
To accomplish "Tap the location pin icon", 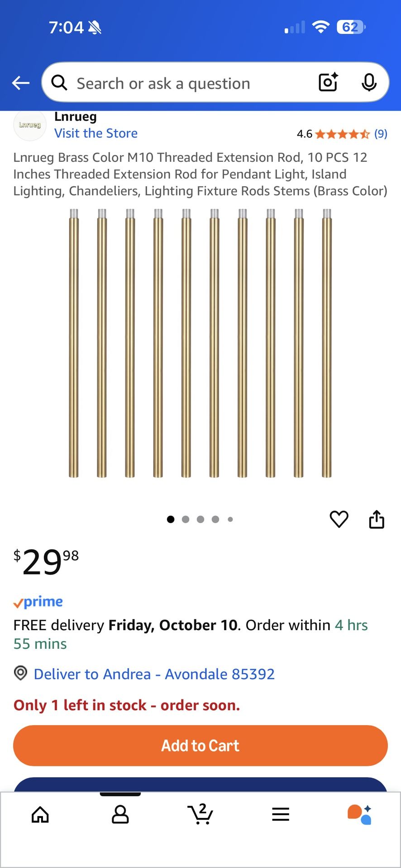I will coord(20,673).
